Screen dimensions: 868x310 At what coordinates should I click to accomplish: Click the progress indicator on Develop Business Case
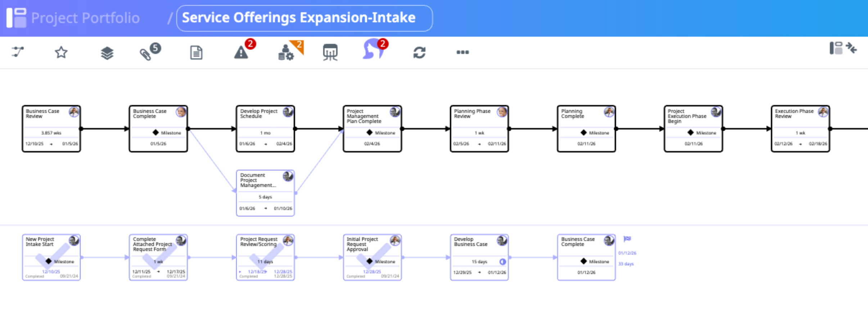[503, 261]
